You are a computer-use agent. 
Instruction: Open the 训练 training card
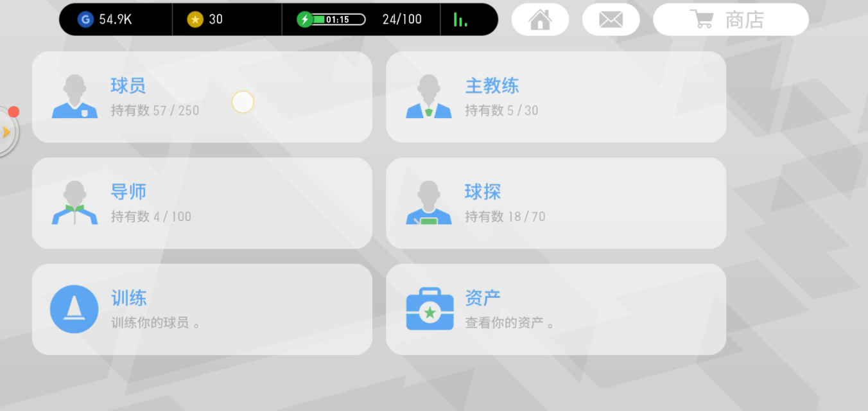click(202, 310)
